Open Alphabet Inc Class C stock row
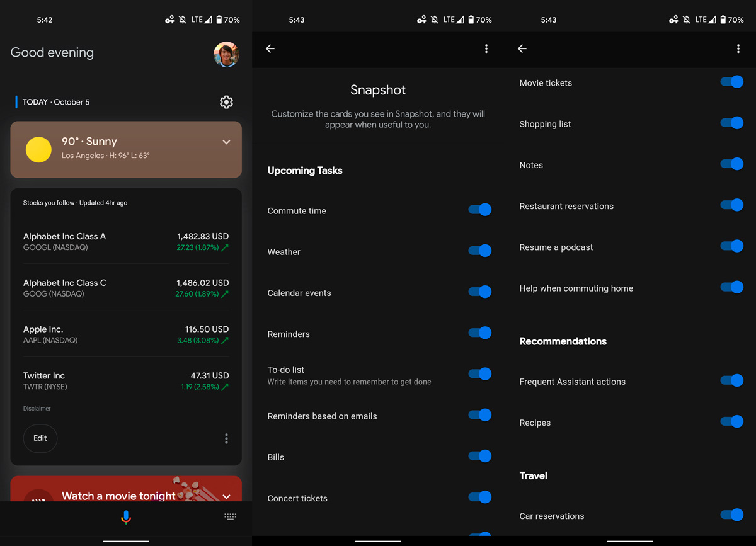Image resolution: width=756 pixels, height=546 pixels. (x=126, y=288)
